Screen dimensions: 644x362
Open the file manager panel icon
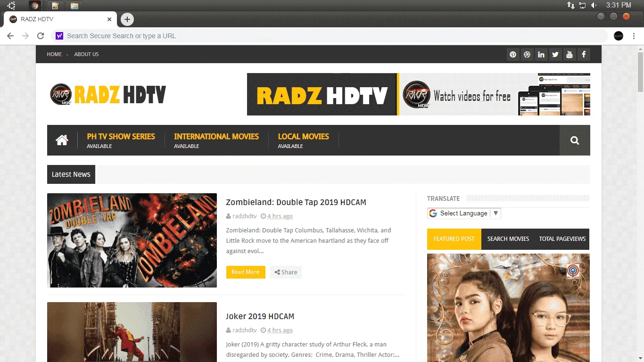(74, 6)
